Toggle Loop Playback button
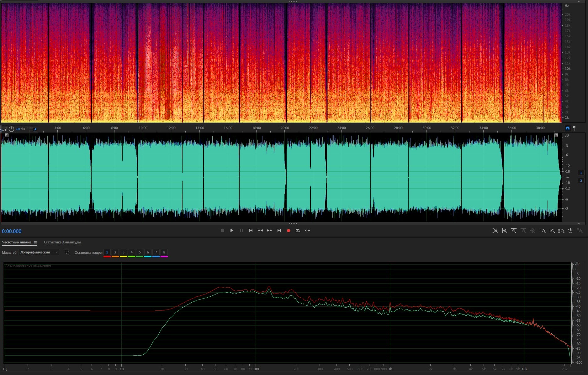The width and height of the screenshot is (588, 375). click(298, 231)
